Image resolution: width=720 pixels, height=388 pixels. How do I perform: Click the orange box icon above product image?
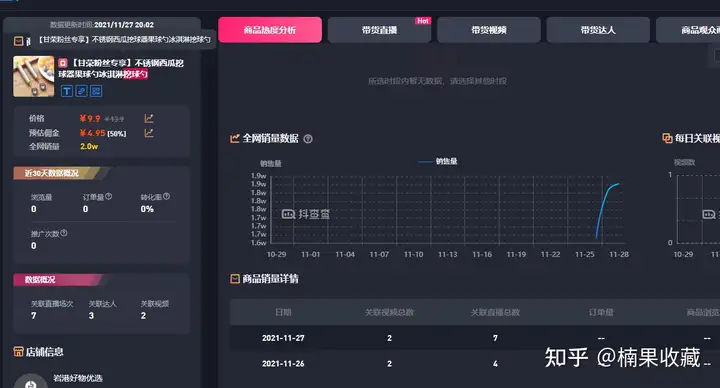click(18, 41)
